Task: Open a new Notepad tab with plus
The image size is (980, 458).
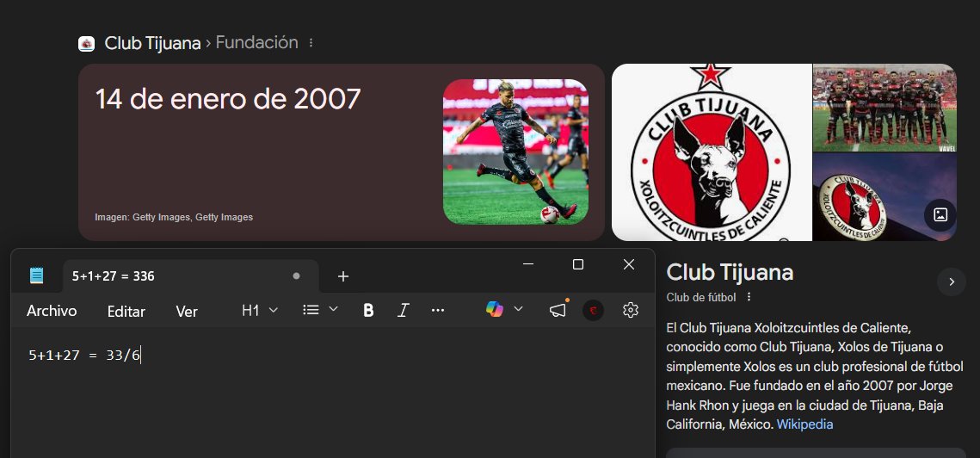Action: [343, 276]
